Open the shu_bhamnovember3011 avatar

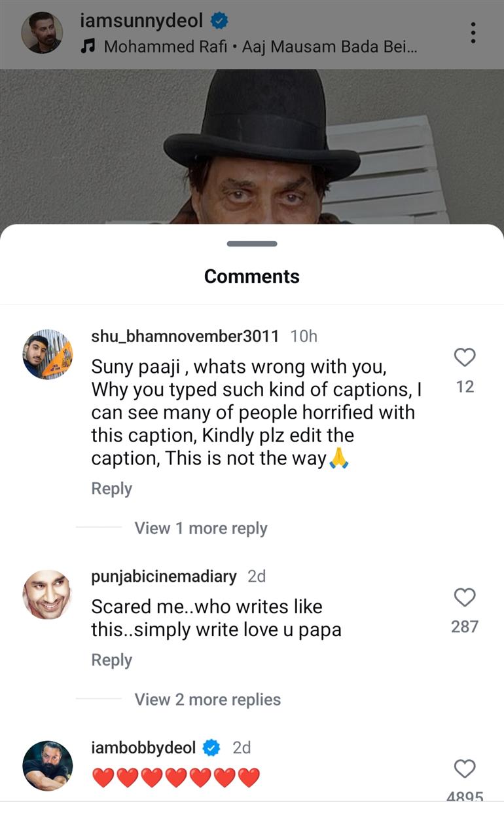click(x=48, y=354)
